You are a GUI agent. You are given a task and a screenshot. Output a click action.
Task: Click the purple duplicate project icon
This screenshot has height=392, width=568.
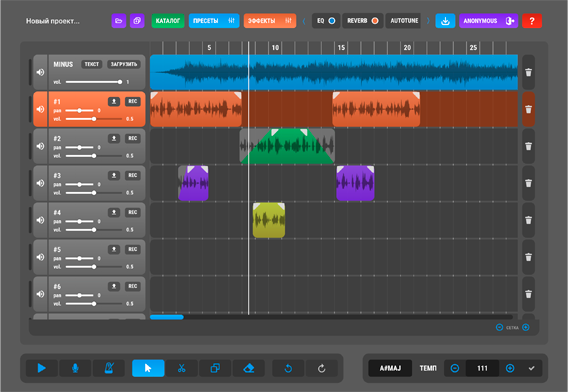137,21
